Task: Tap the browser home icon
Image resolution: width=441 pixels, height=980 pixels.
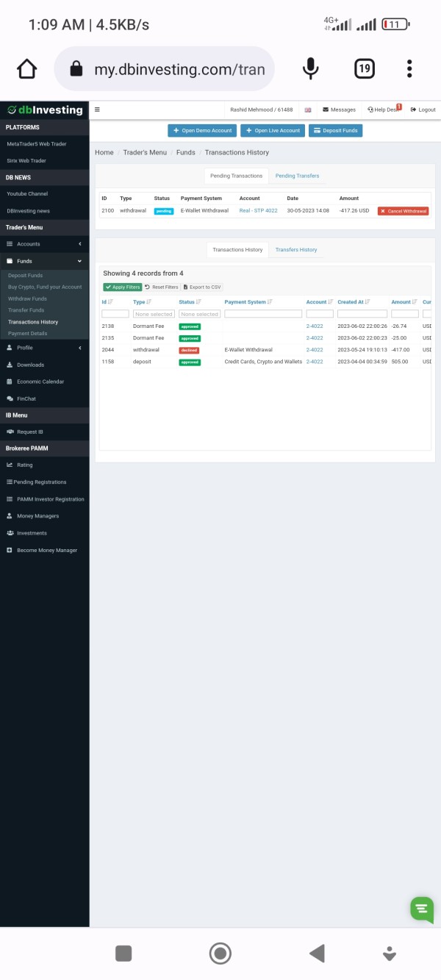Action: (x=26, y=69)
